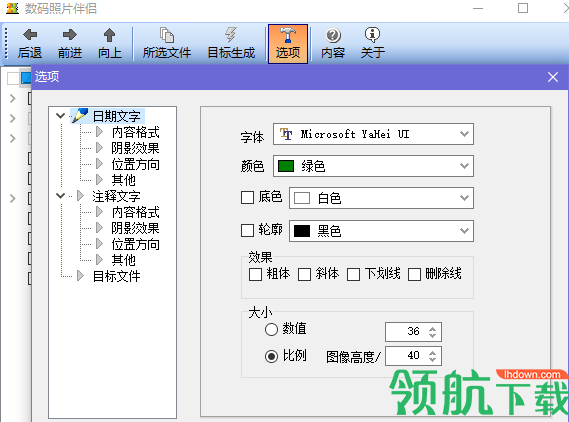Open the 字体 font dropdown

(464, 134)
